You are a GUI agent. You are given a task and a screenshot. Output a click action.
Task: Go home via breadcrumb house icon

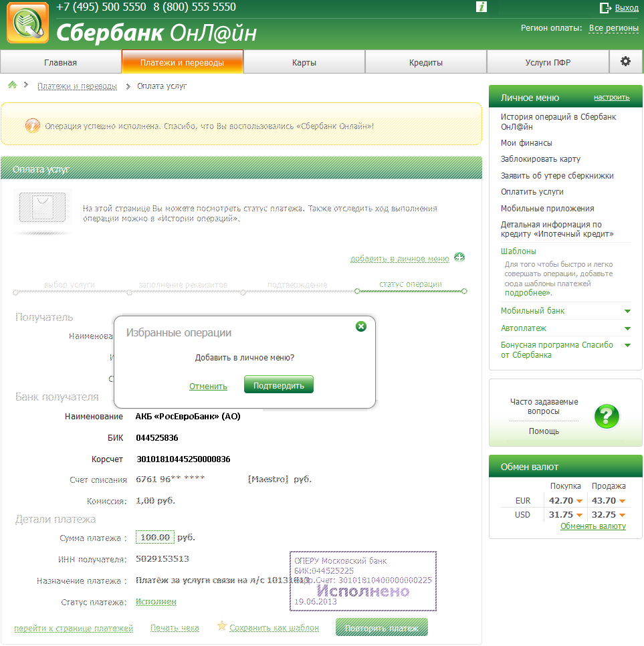tap(13, 85)
